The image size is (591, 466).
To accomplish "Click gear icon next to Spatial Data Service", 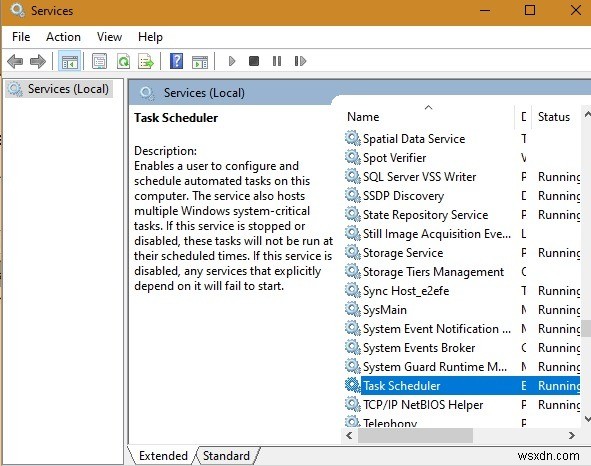I will (x=353, y=138).
